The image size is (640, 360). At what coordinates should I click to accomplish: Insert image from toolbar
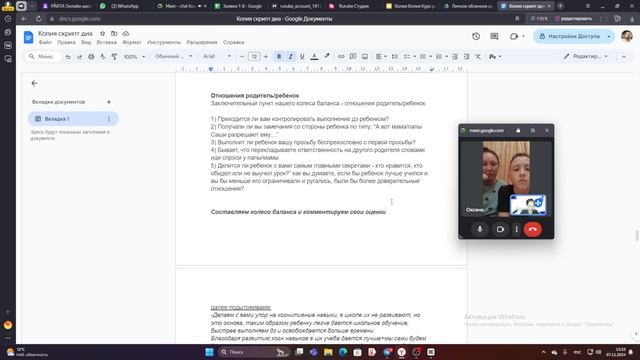pyautogui.click(x=365, y=56)
